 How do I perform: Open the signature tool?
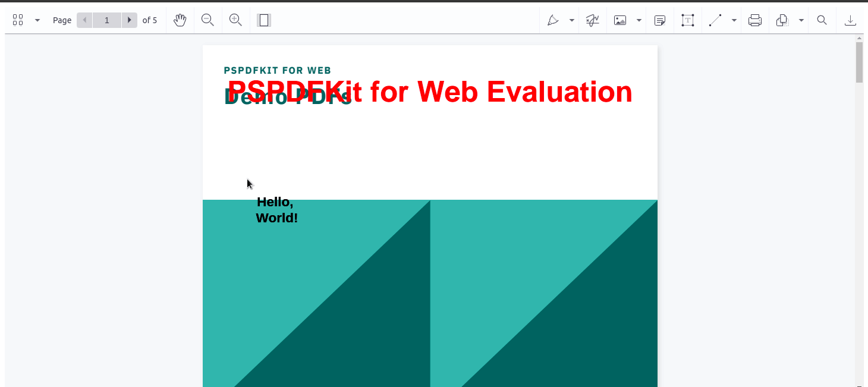click(x=592, y=20)
